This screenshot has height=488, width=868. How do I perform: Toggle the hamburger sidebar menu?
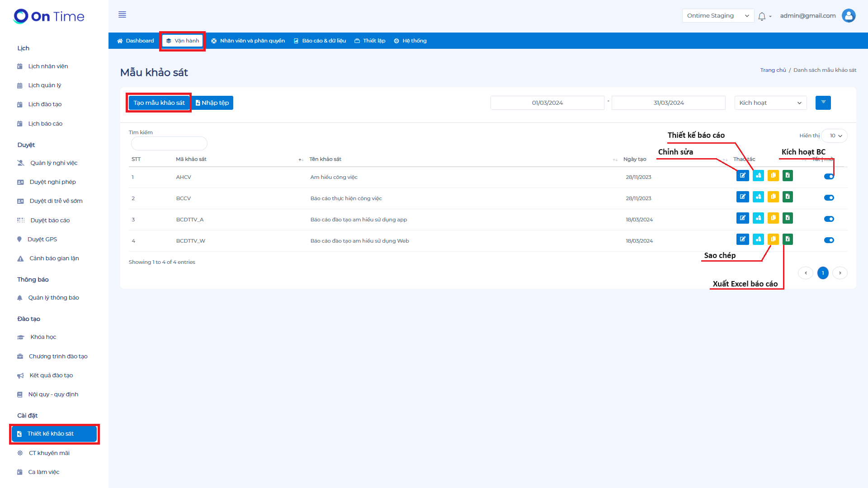coord(122,15)
